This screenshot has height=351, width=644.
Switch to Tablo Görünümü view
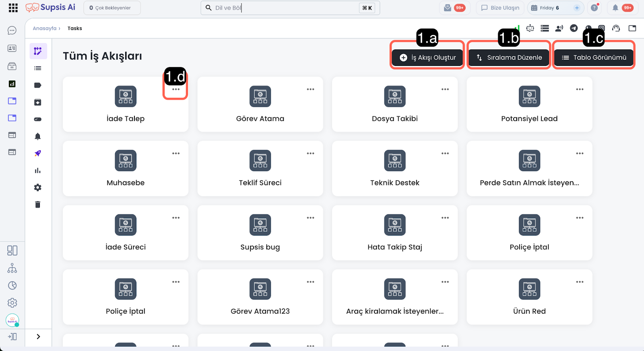tap(594, 57)
